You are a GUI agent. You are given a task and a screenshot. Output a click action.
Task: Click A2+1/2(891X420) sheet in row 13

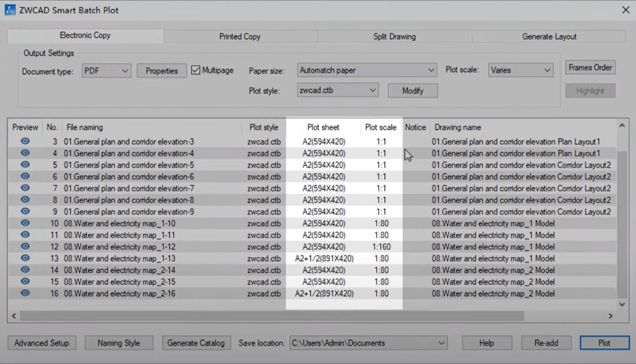(324, 259)
